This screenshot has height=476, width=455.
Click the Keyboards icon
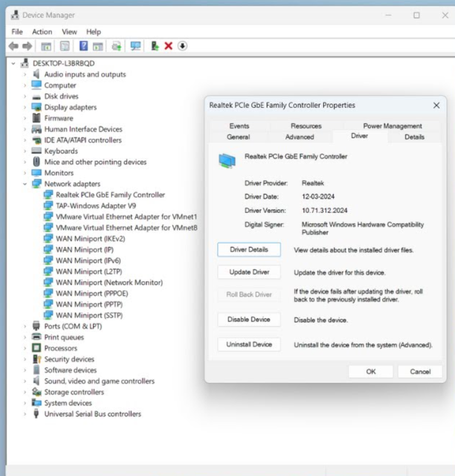(36, 151)
